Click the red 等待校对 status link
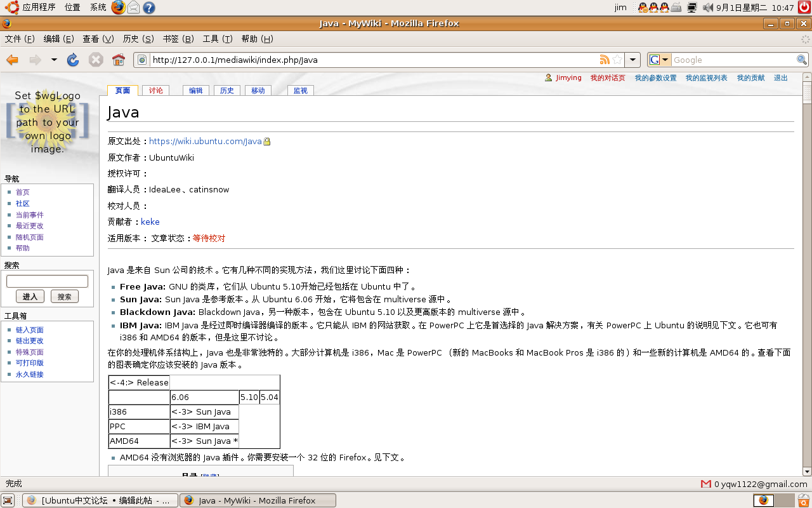This screenshot has width=812, height=508. click(x=209, y=238)
